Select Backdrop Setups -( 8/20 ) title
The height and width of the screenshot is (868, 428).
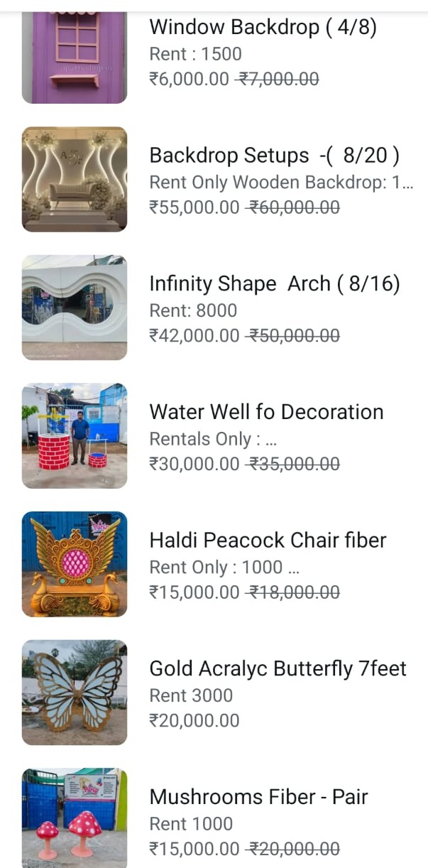274,156
